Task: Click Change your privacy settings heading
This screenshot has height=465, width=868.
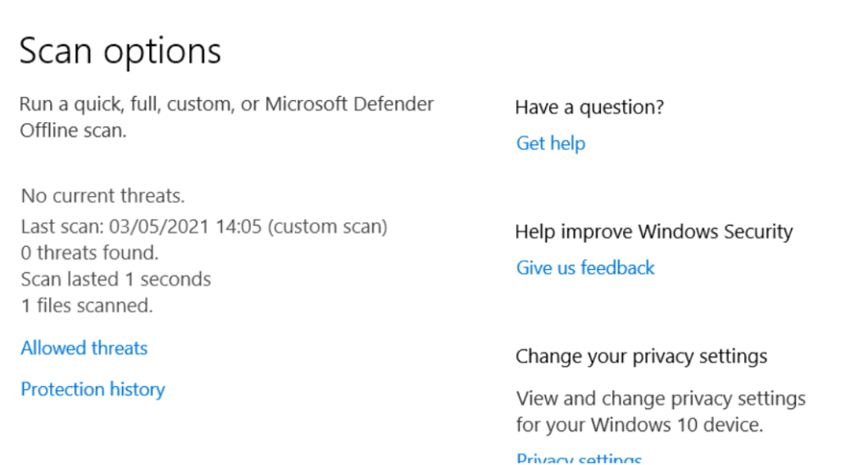Action: [642, 356]
